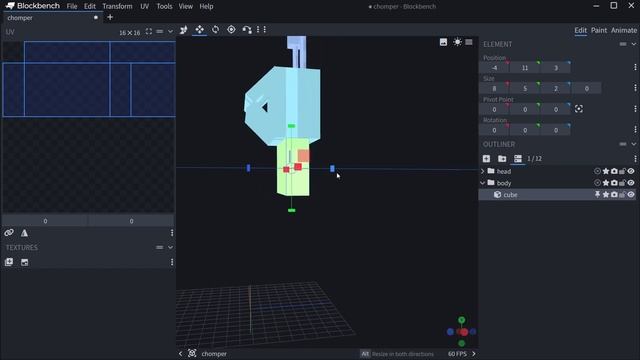Toggle lock on the head group
The width and height of the screenshot is (640, 360).
[x=622, y=171]
